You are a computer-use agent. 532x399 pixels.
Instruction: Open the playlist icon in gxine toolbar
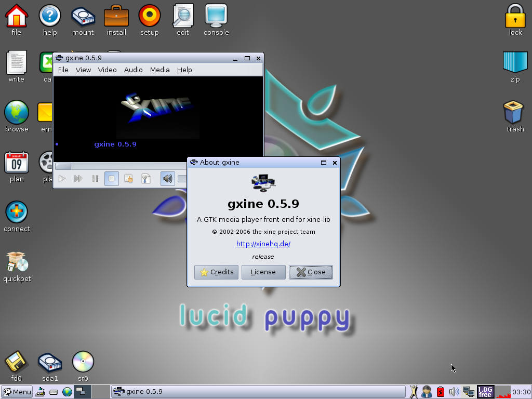coord(129,179)
